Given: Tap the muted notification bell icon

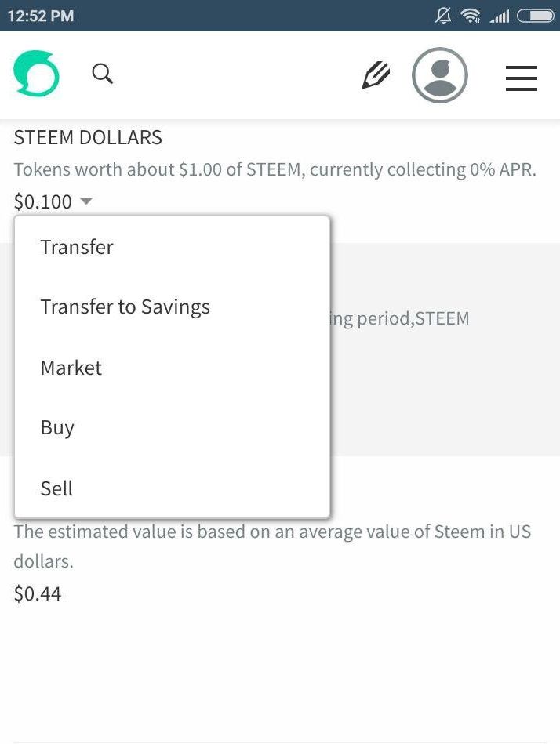Looking at the screenshot, I should tap(443, 15).
